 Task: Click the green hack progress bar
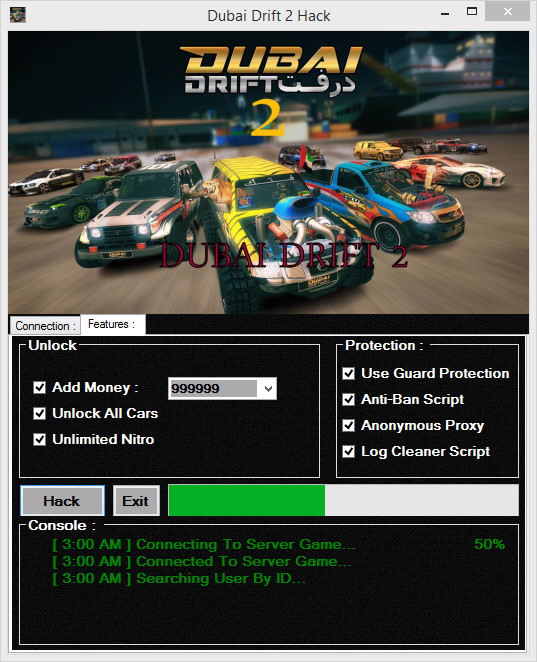(343, 500)
